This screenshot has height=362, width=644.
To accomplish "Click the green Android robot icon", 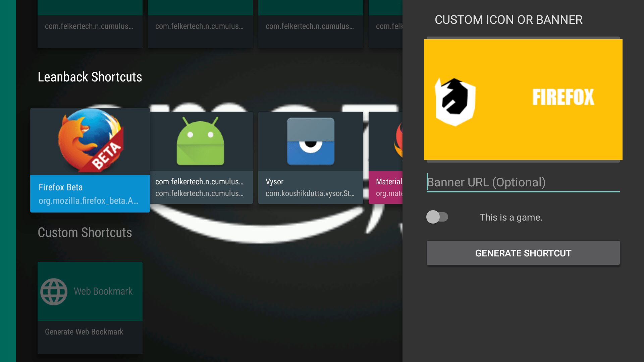I will pos(200,141).
